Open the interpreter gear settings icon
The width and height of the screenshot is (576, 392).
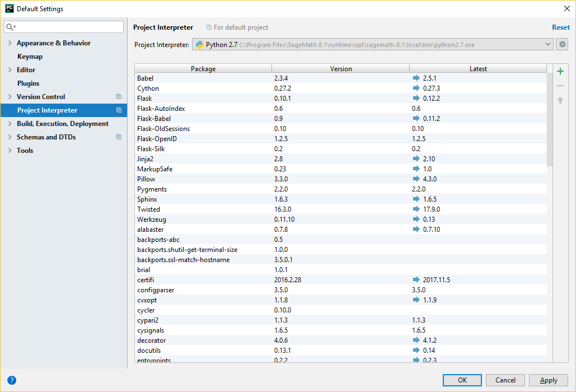click(563, 45)
